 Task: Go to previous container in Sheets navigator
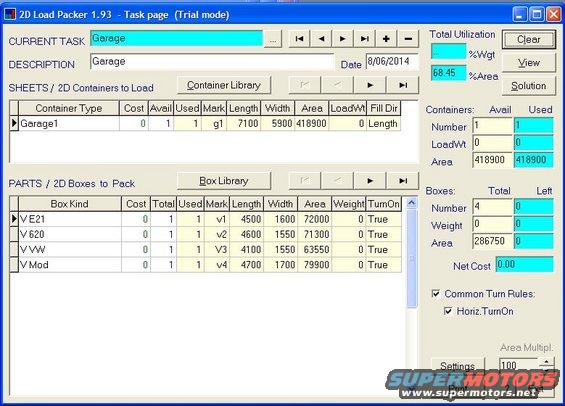click(338, 85)
